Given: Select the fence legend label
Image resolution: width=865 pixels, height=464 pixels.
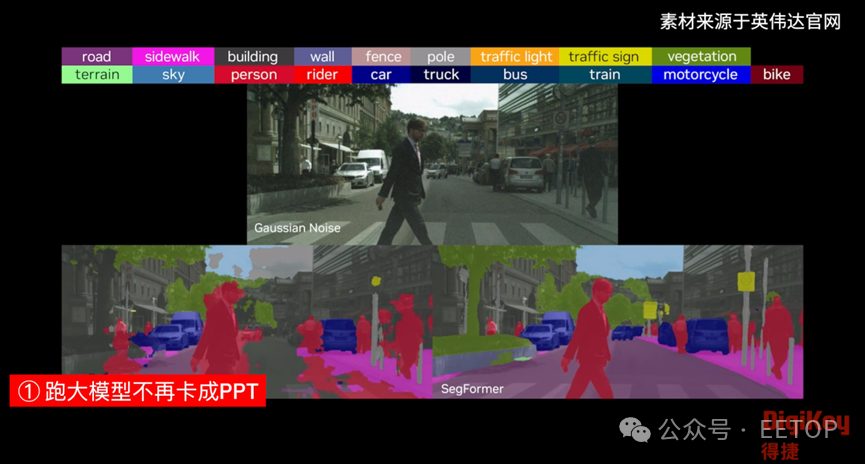Looking at the screenshot, I should 381,56.
